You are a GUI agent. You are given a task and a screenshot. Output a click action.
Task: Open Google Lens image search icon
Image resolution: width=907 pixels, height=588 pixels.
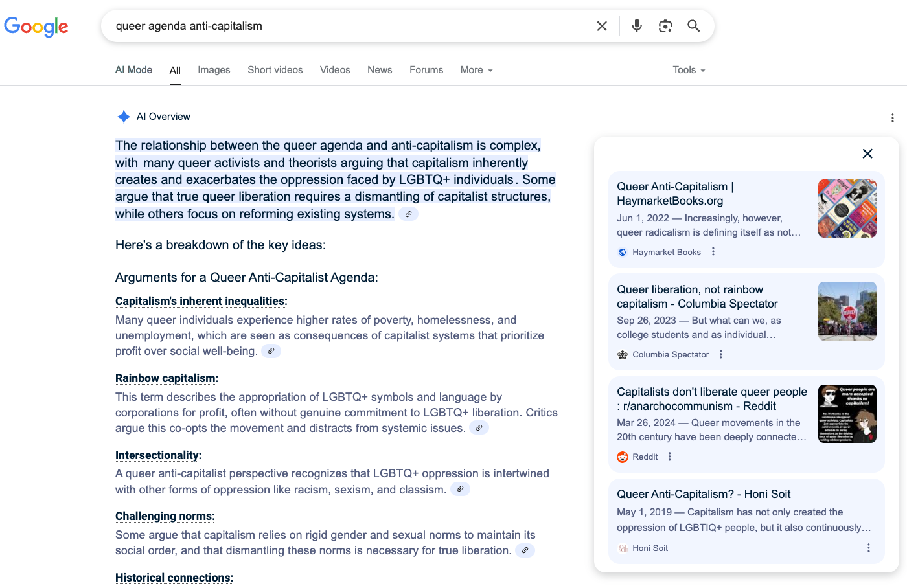click(665, 26)
